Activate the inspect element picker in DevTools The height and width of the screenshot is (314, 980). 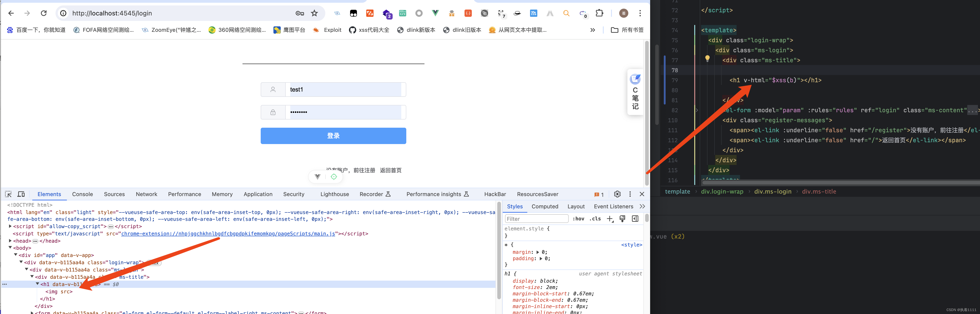click(8, 194)
